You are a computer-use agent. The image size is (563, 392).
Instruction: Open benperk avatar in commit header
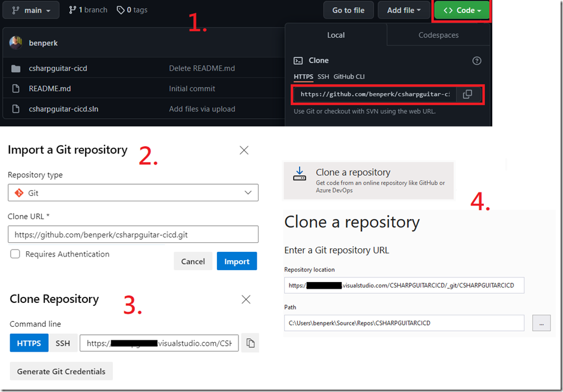coord(16,43)
